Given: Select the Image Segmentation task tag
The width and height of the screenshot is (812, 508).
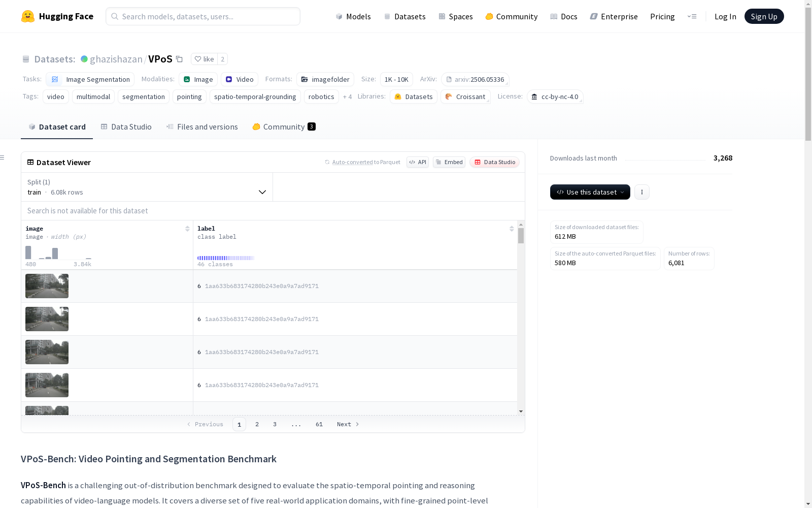Looking at the screenshot, I should (90, 79).
